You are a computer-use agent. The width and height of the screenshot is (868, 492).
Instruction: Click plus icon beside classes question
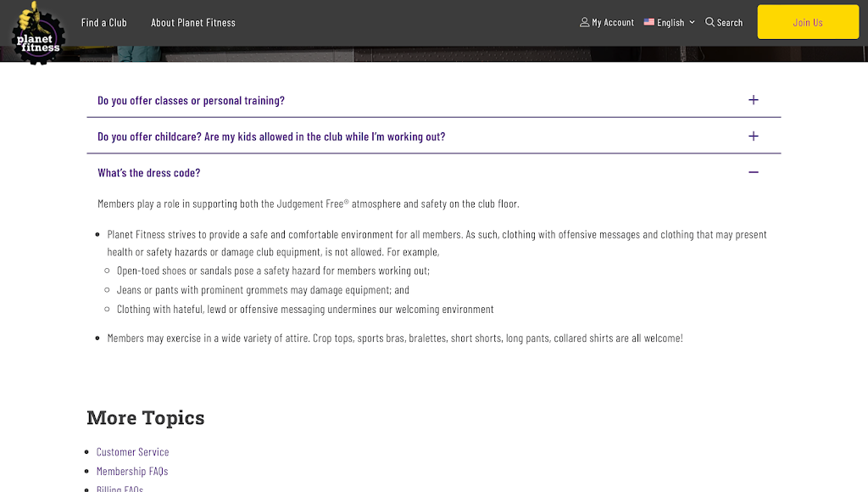coord(754,100)
